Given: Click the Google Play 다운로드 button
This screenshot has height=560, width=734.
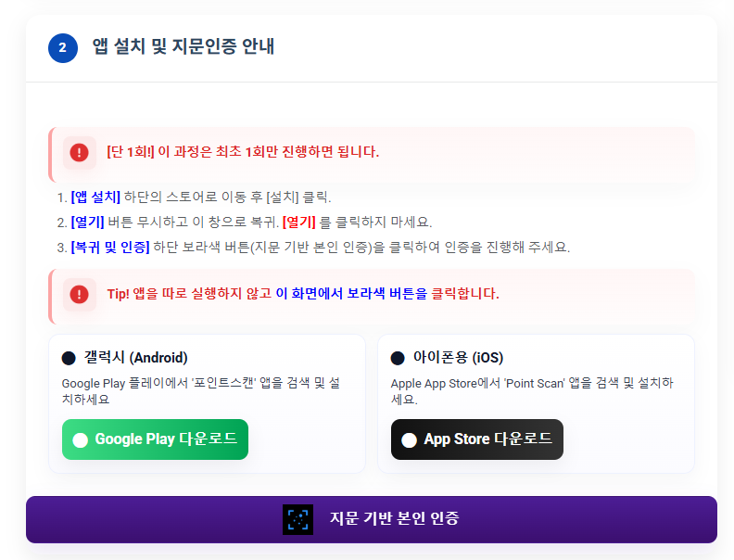Looking at the screenshot, I should (155, 439).
